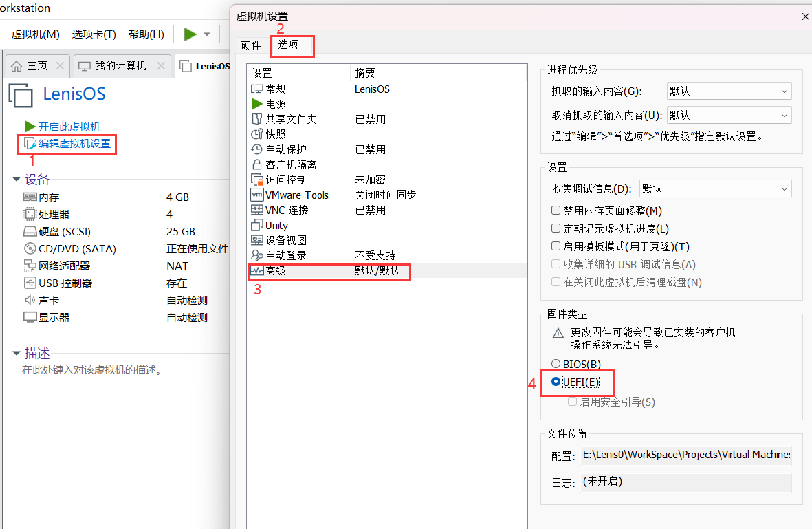Screen dimensions: 812x529
Task: Select the VMware Tools vm icon
Action: (257, 195)
